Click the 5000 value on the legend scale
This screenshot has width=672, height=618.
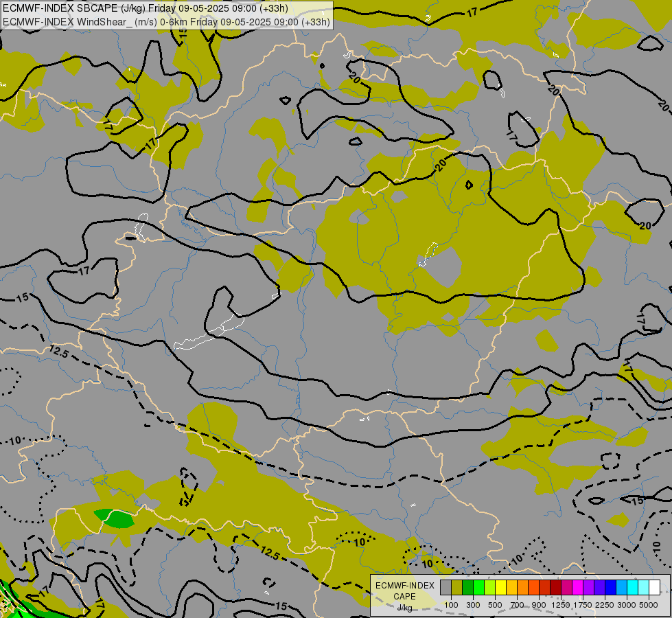(649, 605)
